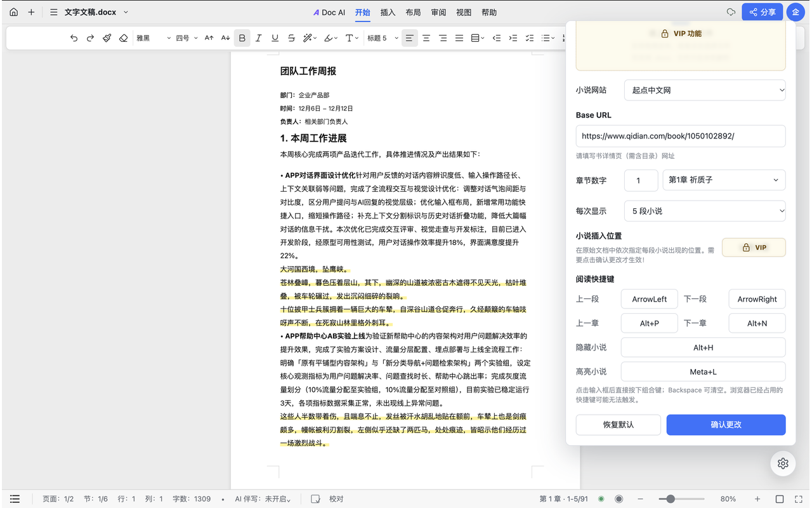Switch to fullscreen mode from status bar
This screenshot has height=508, width=812.
pos(799,499)
